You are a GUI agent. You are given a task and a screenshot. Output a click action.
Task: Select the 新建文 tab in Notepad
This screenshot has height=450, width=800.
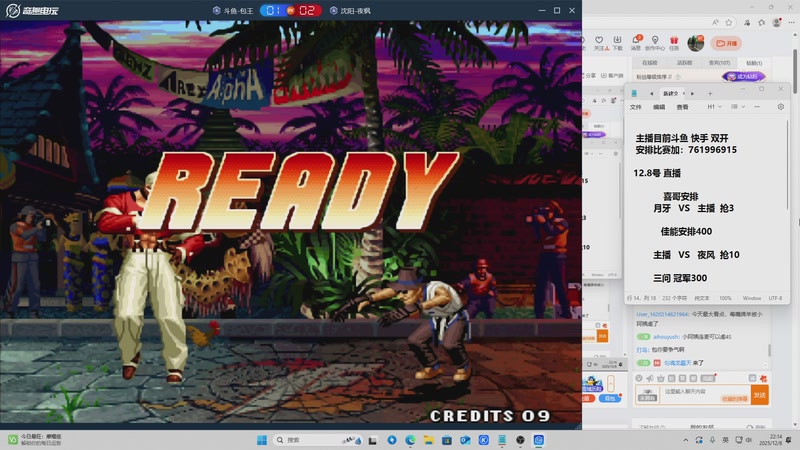pyautogui.click(x=670, y=93)
